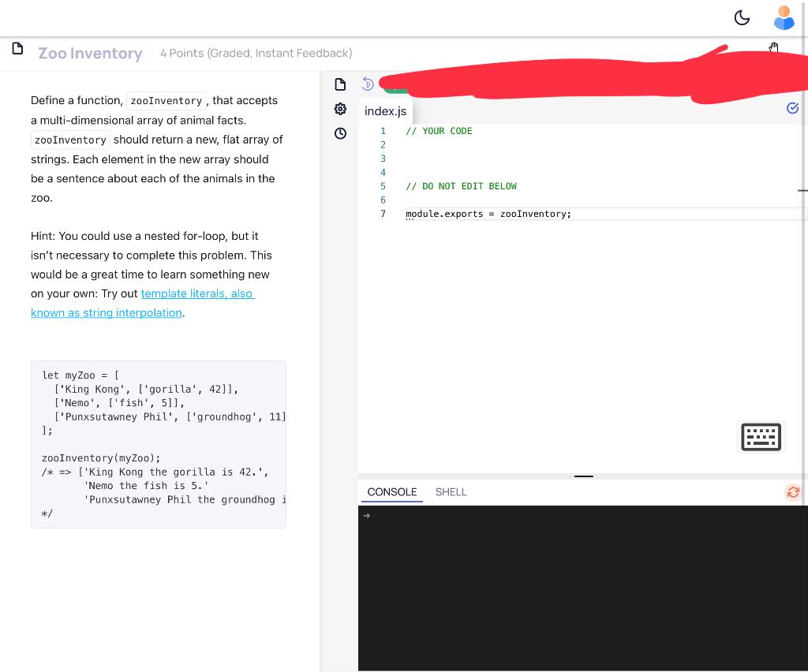
Task: Toggle dark mode with moon icon
Action: (x=742, y=17)
